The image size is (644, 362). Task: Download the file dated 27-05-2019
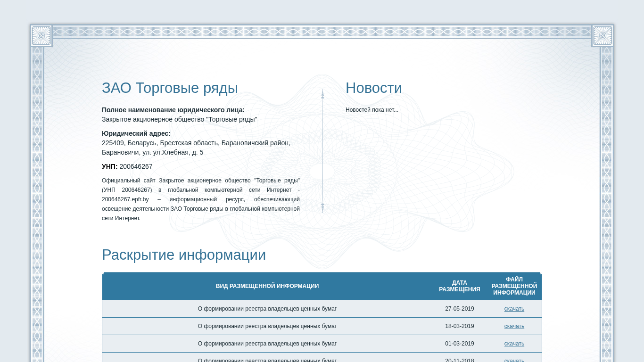pos(514,309)
